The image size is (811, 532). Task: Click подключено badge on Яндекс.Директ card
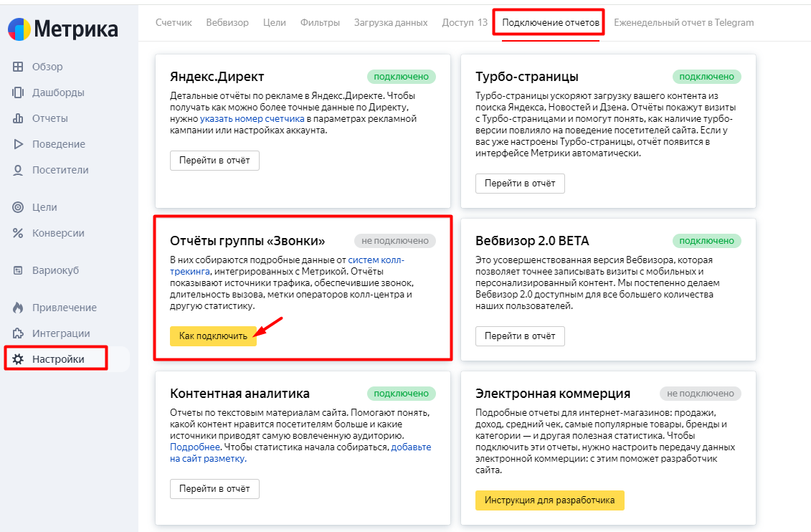click(402, 77)
